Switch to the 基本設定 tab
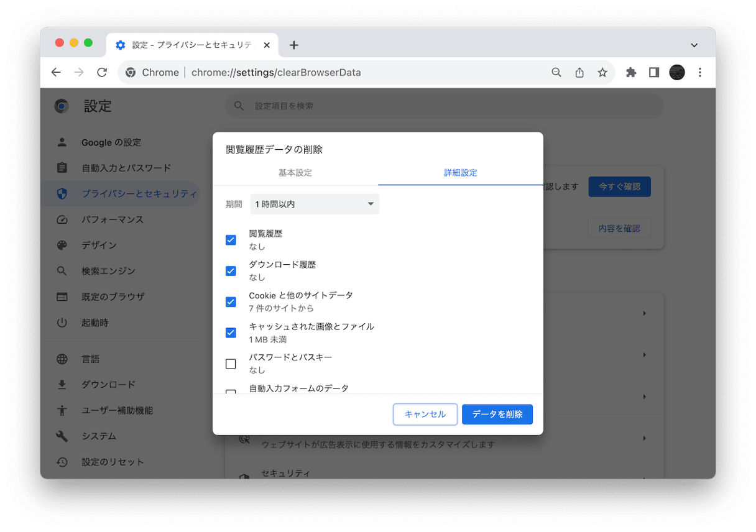 295,173
